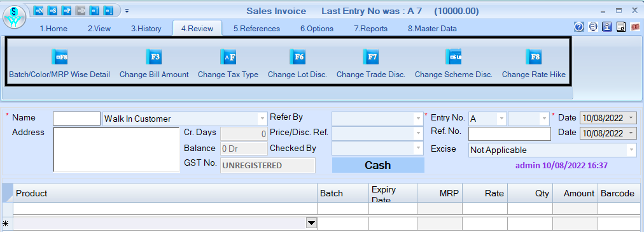
Task: Click the document copy icon at top right
Action: (622, 27)
